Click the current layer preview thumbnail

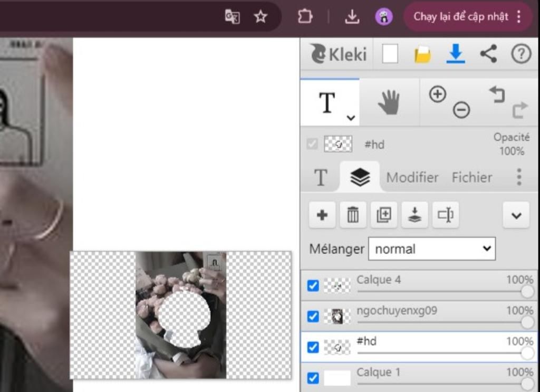pyautogui.click(x=338, y=144)
